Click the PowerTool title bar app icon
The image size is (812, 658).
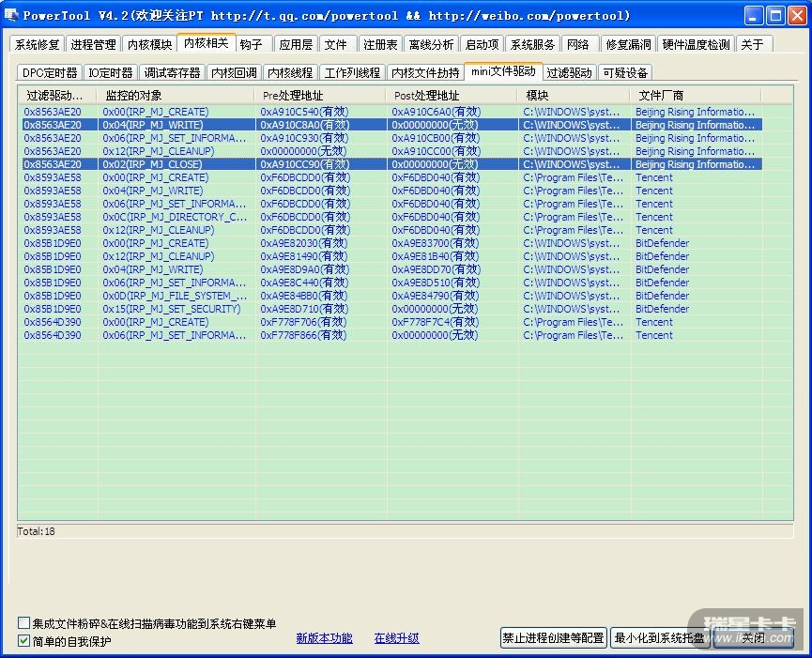[x=11, y=15]
